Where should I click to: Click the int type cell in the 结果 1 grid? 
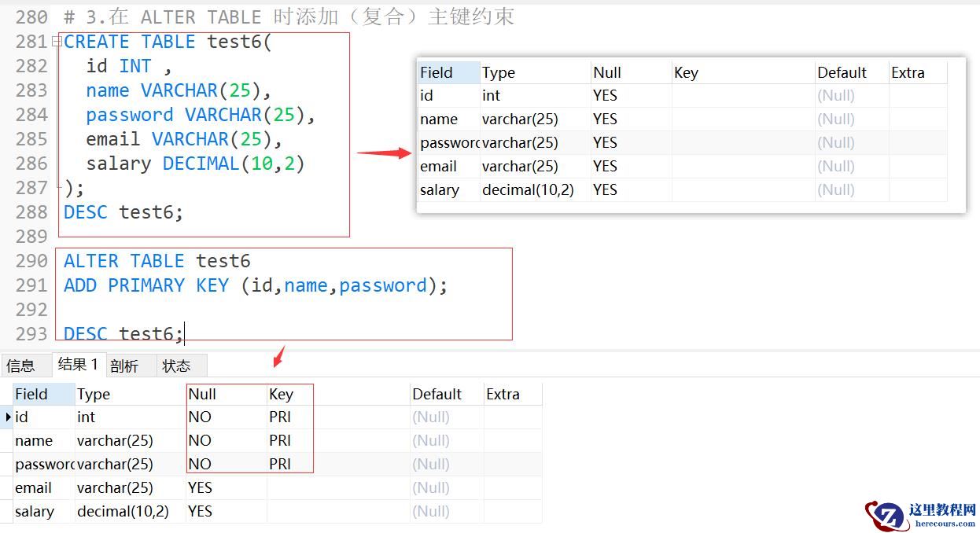[x=131, y=417]
